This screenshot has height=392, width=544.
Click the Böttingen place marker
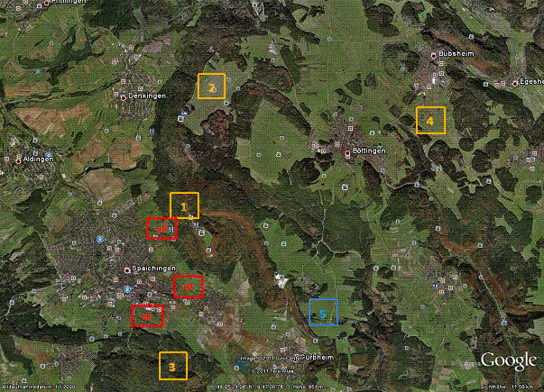click(x=347, y=153)
